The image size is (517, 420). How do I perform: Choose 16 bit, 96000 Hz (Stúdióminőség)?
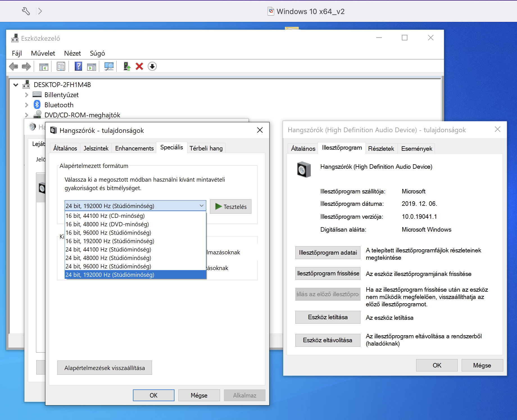click(135, 232)
